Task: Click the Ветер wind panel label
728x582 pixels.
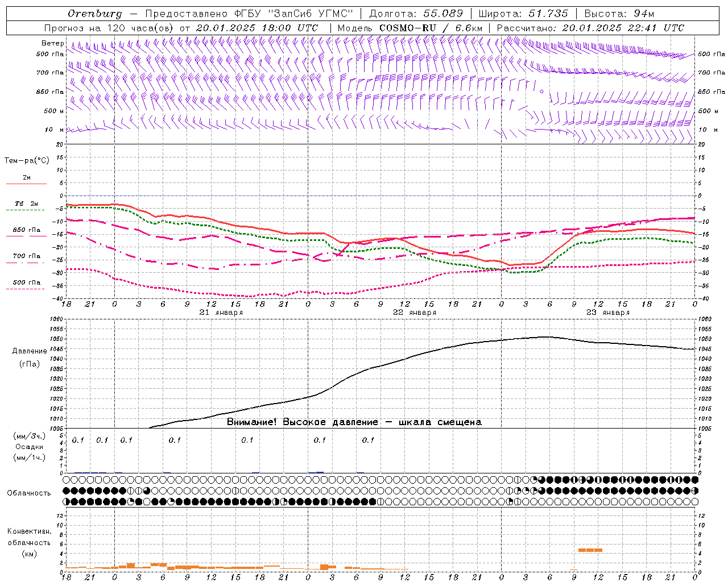Action: pyautogui.click(x=52, y=43)
